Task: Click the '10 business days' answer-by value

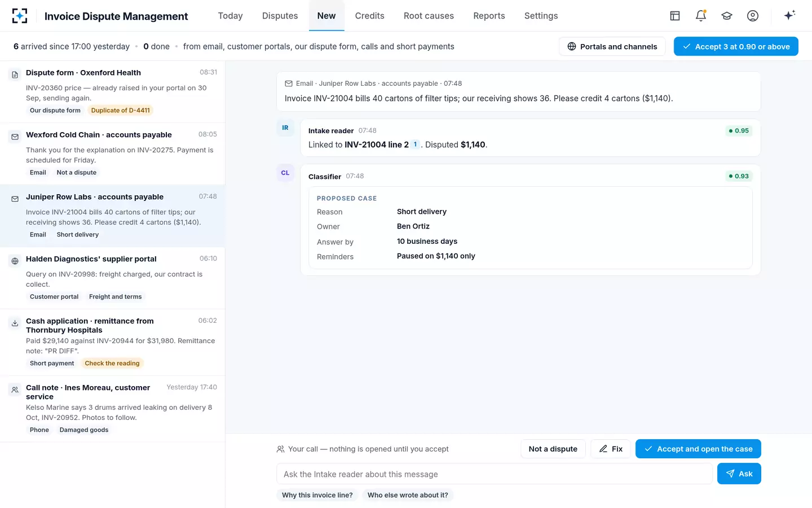Action: click(427, 242)
